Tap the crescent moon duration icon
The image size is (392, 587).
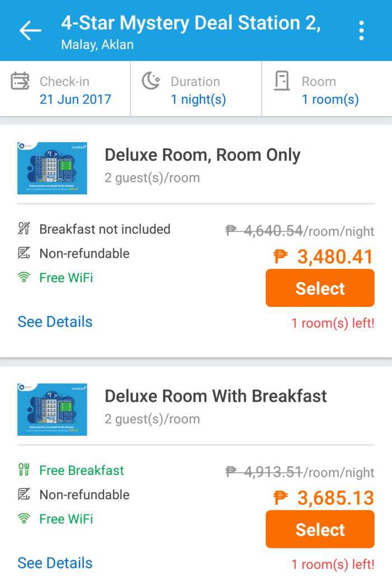pos(151,81)
